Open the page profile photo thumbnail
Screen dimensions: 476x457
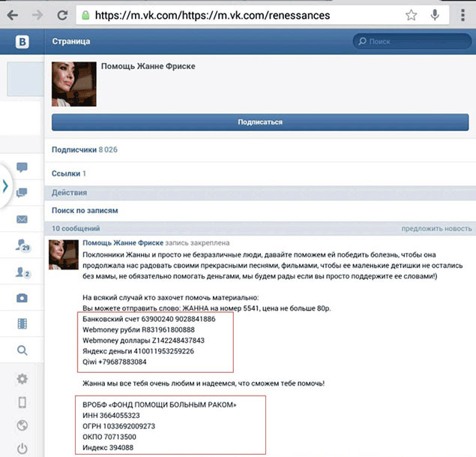[x=73, y=84]
